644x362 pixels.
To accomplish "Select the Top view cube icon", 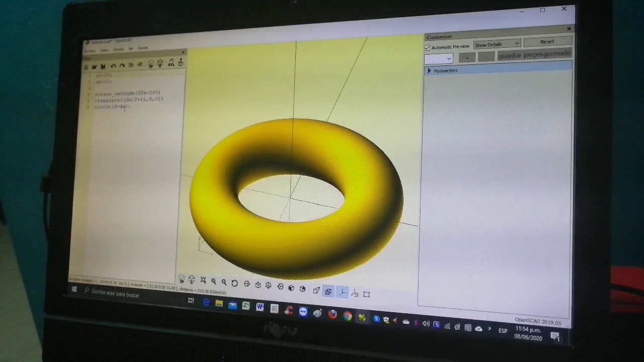I will 258,285.
